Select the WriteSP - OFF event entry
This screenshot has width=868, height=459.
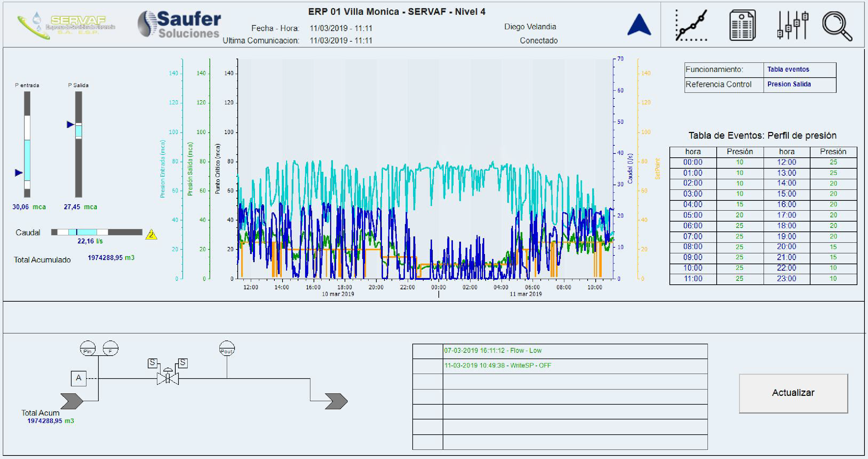point(497,366)
